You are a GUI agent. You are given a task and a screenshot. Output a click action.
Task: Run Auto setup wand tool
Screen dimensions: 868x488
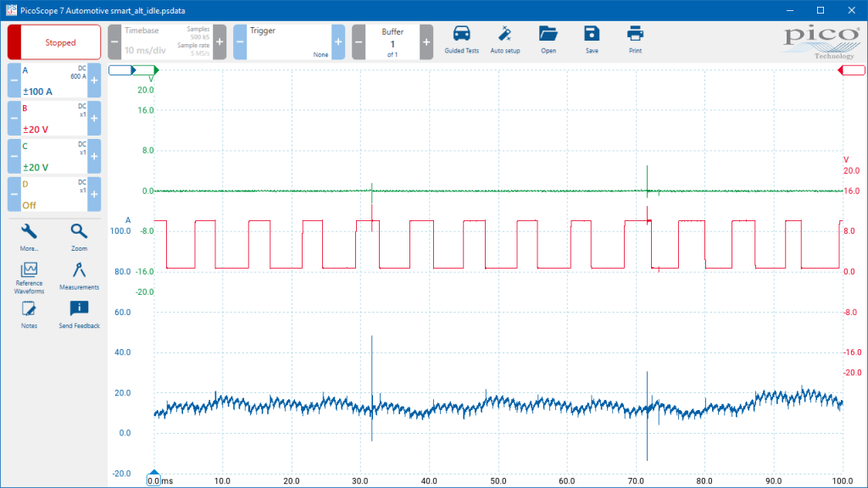[505, 40]
